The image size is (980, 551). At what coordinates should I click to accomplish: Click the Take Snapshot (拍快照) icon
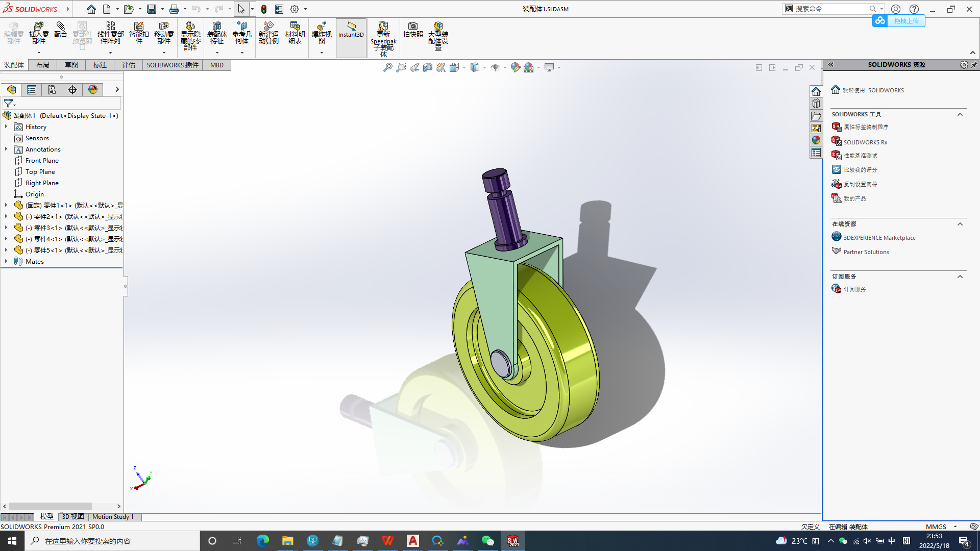413,30
